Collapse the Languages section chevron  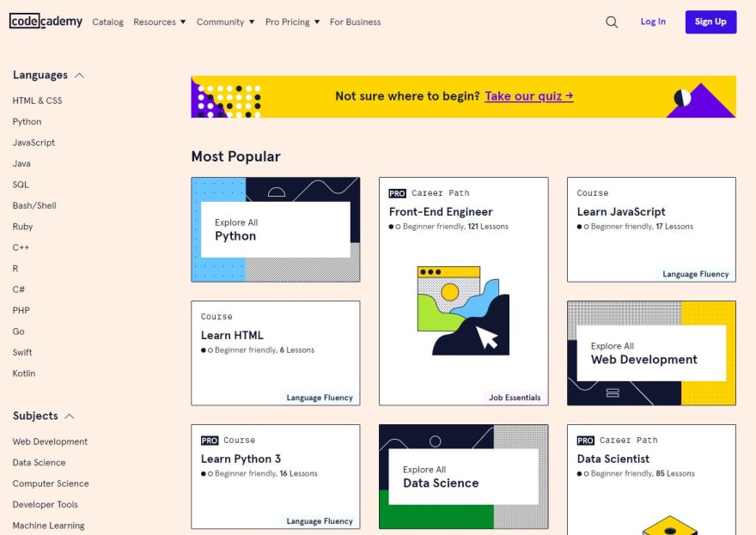coord(80,76)
